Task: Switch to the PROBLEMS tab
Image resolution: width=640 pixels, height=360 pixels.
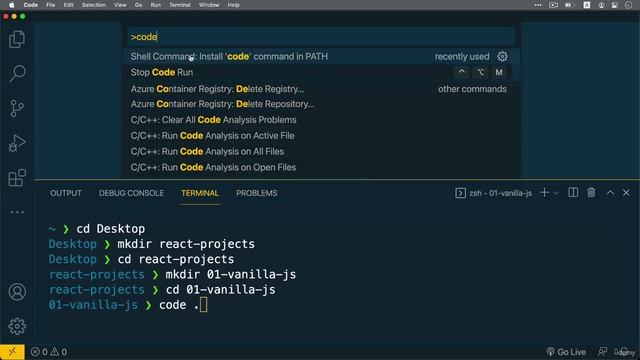Action: point(256,193)
